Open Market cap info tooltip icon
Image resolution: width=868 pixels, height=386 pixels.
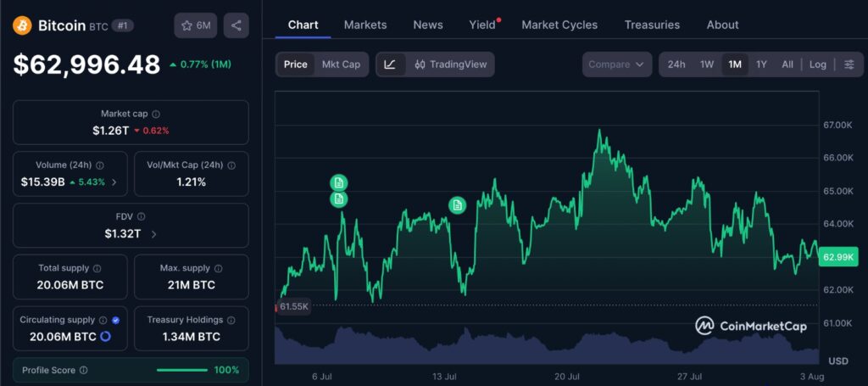156,114
